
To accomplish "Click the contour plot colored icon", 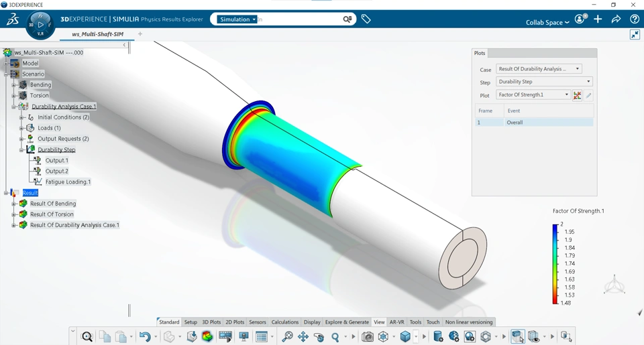I will 207,337.
